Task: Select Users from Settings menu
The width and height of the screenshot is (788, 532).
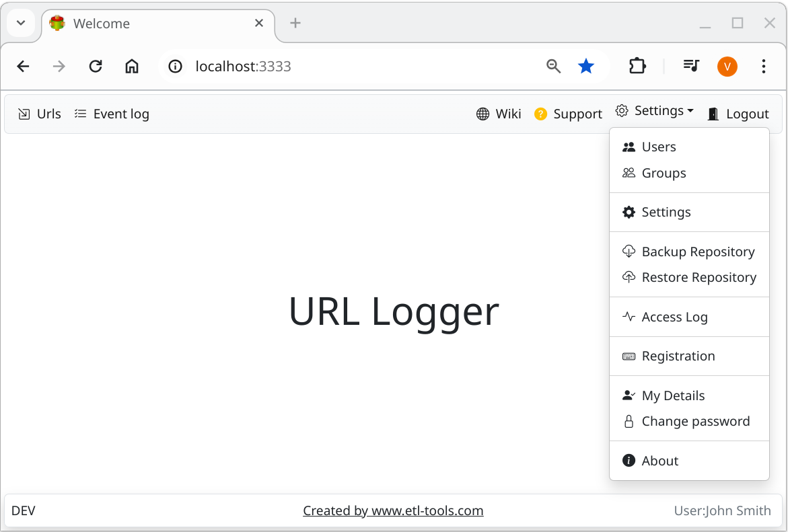Action: tap(689, 147)
